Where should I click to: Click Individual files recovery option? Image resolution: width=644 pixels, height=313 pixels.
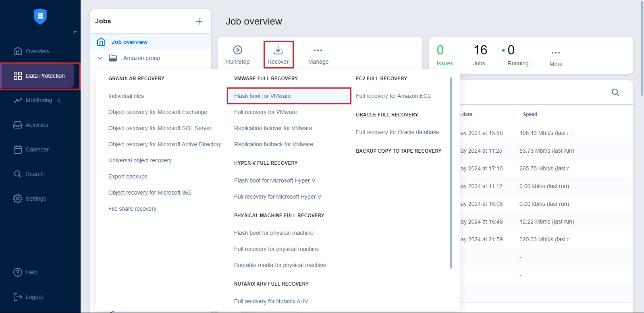[126, 96]
